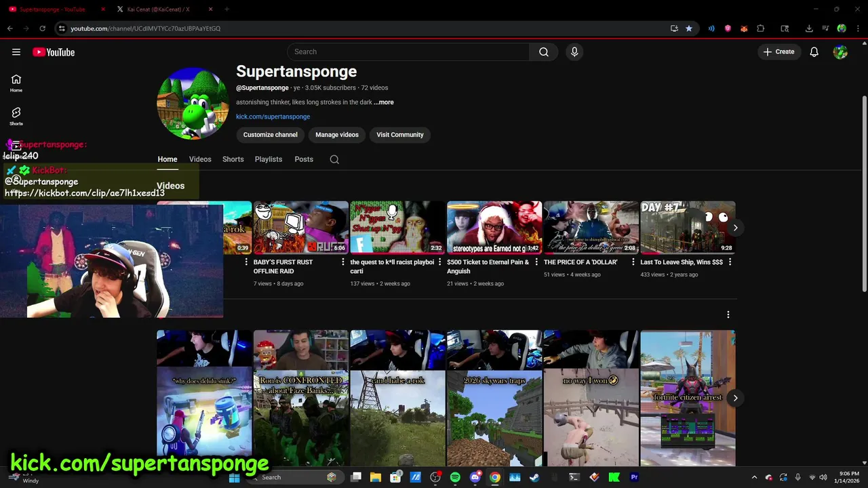
Task: View site information icon in address bar
Action: click(62, 28)
